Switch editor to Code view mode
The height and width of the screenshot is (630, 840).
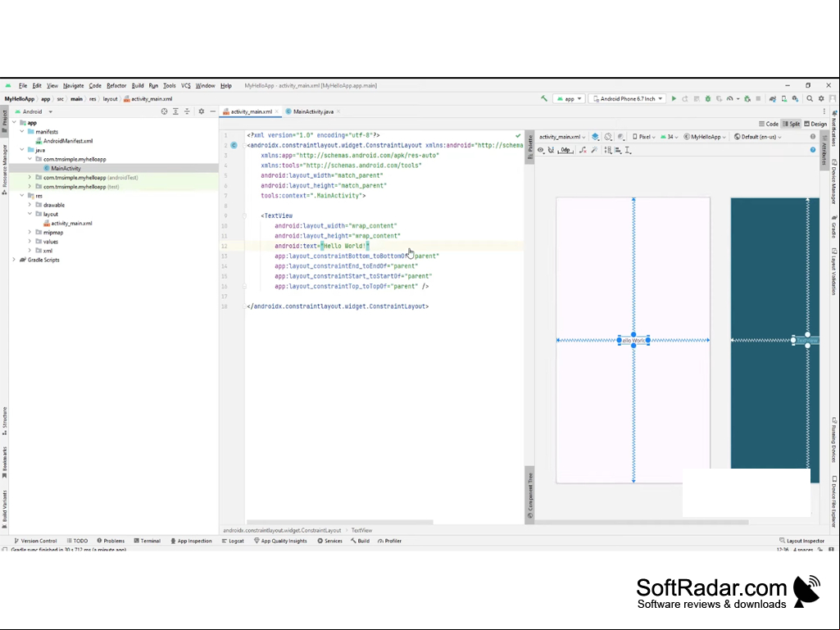click(769, 124)
